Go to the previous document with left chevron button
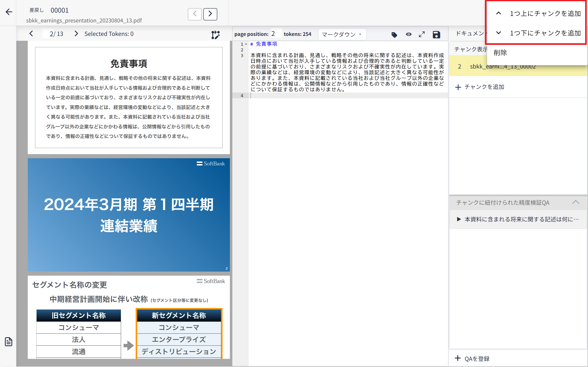This screenshot has width=588, height=367. coord(195,14)
